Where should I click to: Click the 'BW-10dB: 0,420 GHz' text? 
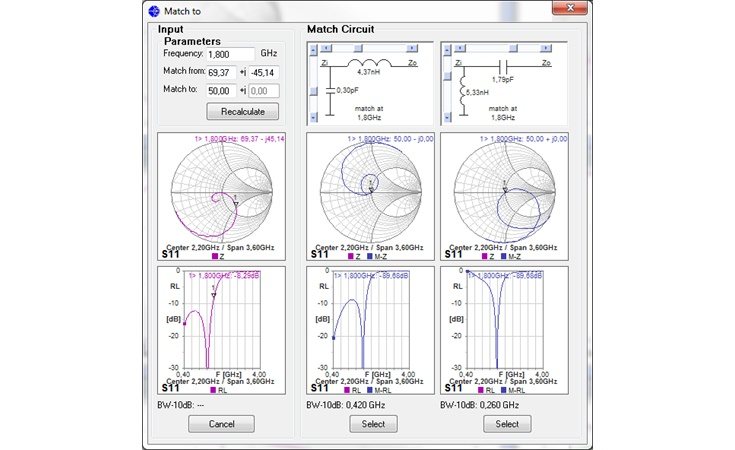[346, 405]
